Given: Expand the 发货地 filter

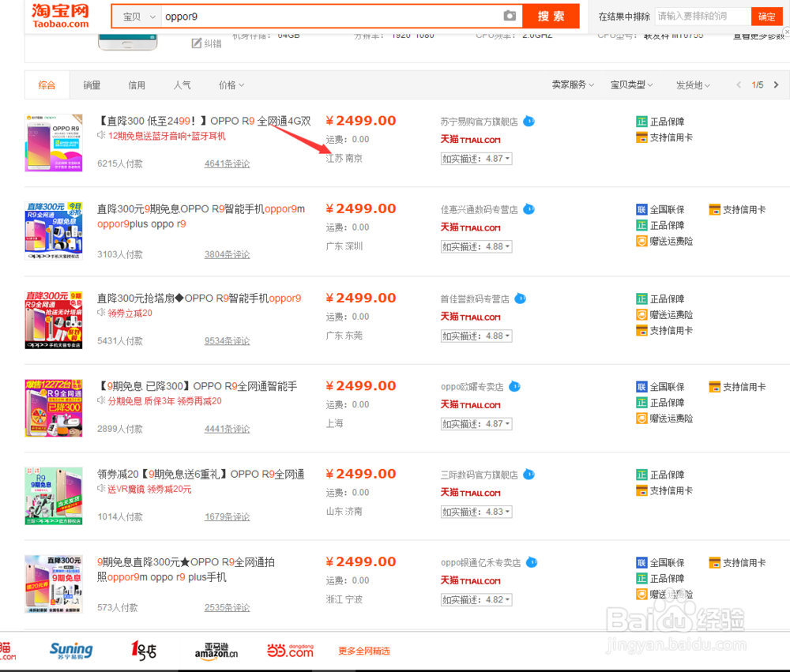Looking at the screenshot, I should click(693, 85).
